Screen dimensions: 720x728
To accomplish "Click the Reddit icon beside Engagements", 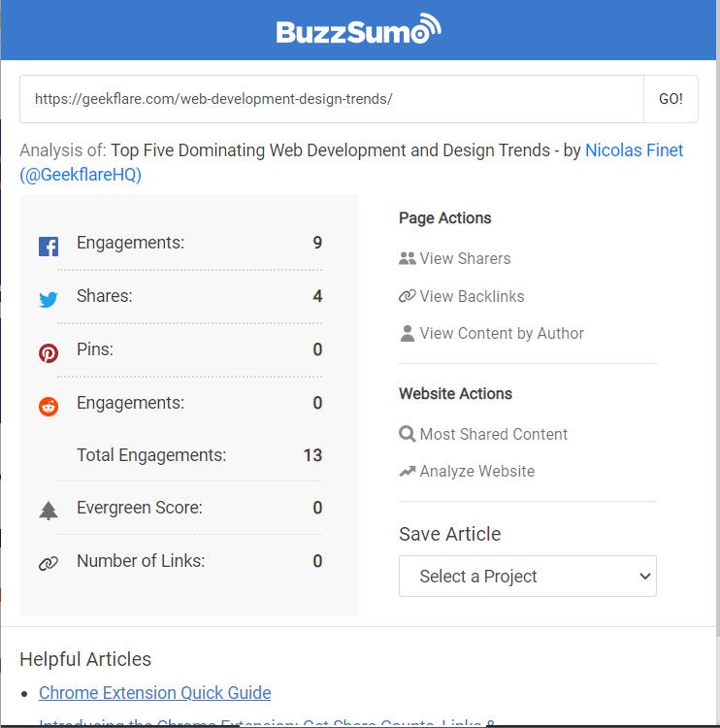I will pos(49,407).
